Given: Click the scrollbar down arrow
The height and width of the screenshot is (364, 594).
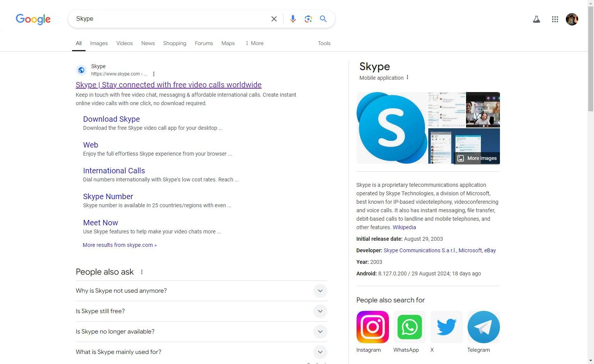Looking at the screenshot, I should pyautogui.click(x=591, y=361).
